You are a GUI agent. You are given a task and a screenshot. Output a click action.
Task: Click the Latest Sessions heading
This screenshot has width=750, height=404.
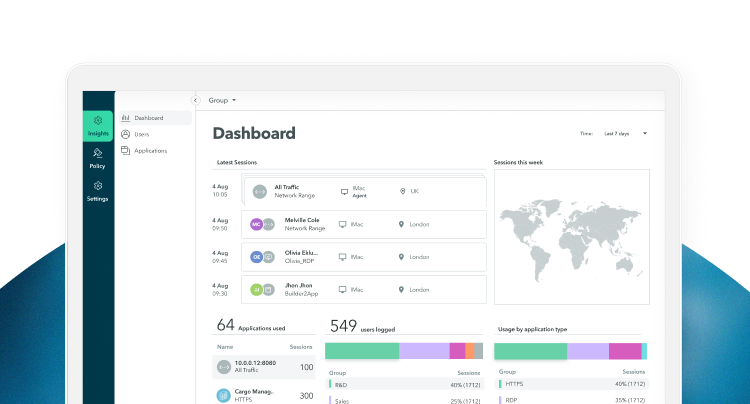(237, 163)
